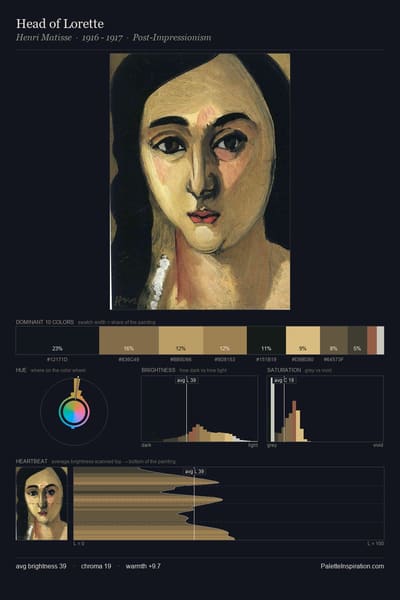The image size is (400, 600).
Task: Click the PaletteInspiration.com link
Action: 352,566
